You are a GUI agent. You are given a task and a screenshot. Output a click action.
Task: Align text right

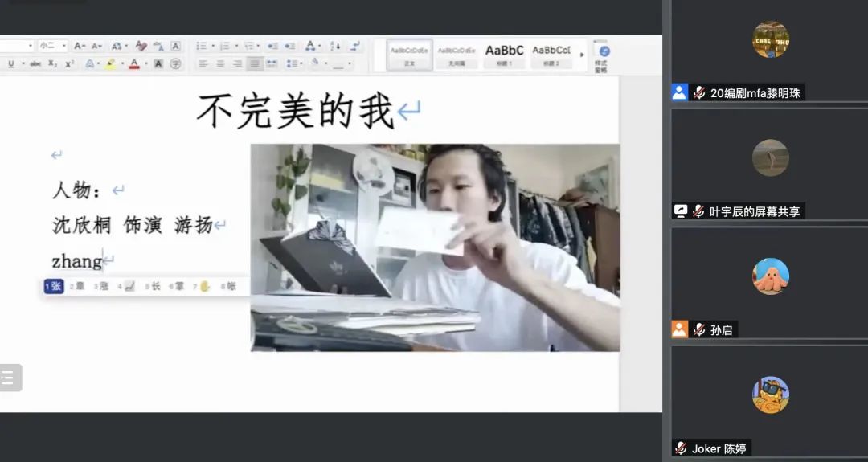pyautogui.click(x=237, y=64)
